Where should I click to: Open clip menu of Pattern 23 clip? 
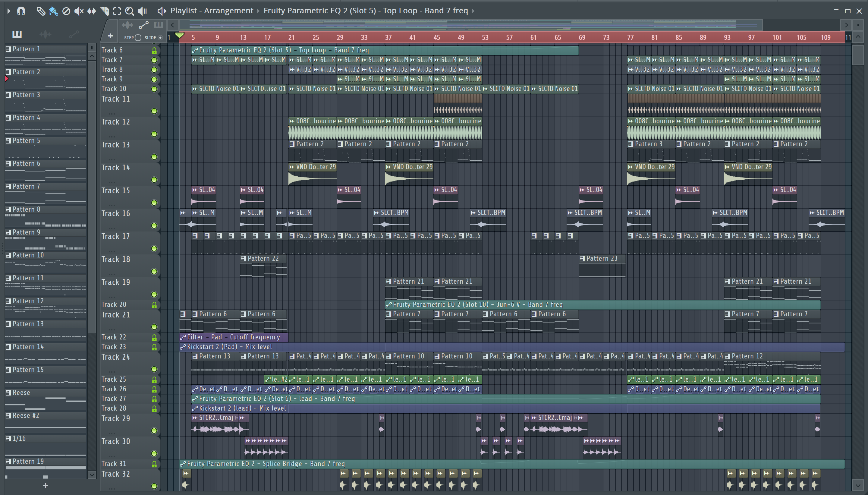[x=582, y=259]
